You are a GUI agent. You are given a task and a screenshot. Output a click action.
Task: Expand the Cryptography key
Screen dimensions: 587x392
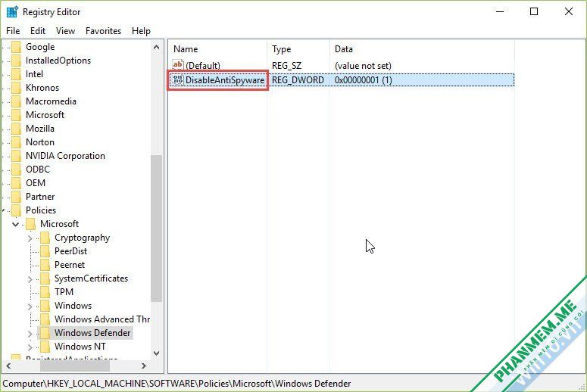(30, 238)
